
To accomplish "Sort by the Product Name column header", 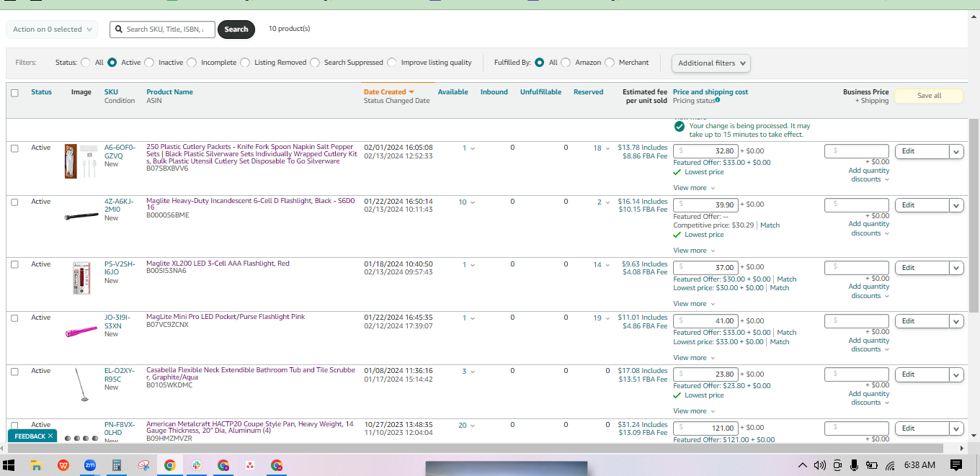I will 169,92.
